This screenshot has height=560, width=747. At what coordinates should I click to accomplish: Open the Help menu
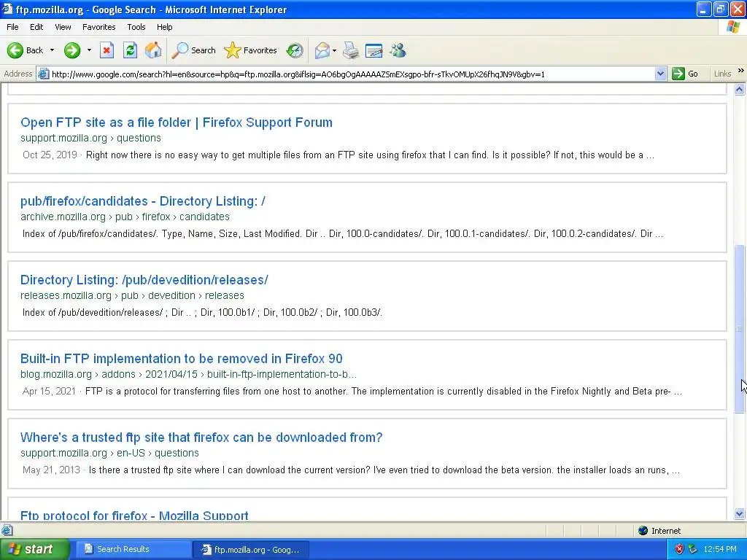[164, 27]
